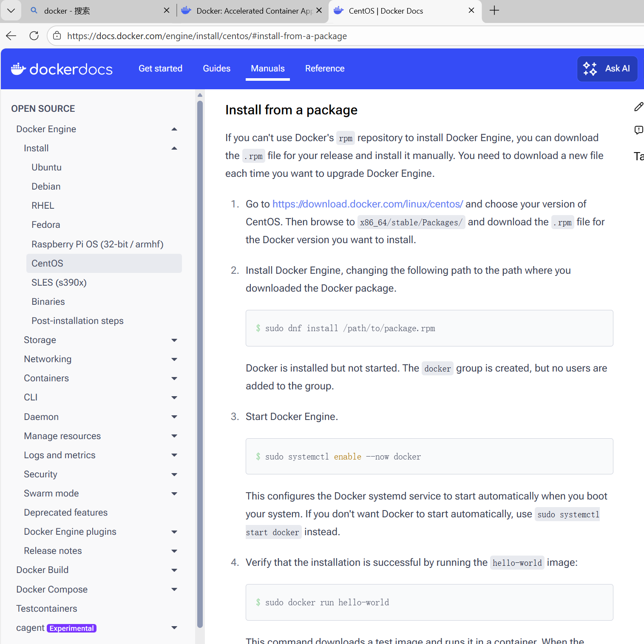Click the dockerdocs logo
644x644 pixels.
62,69
